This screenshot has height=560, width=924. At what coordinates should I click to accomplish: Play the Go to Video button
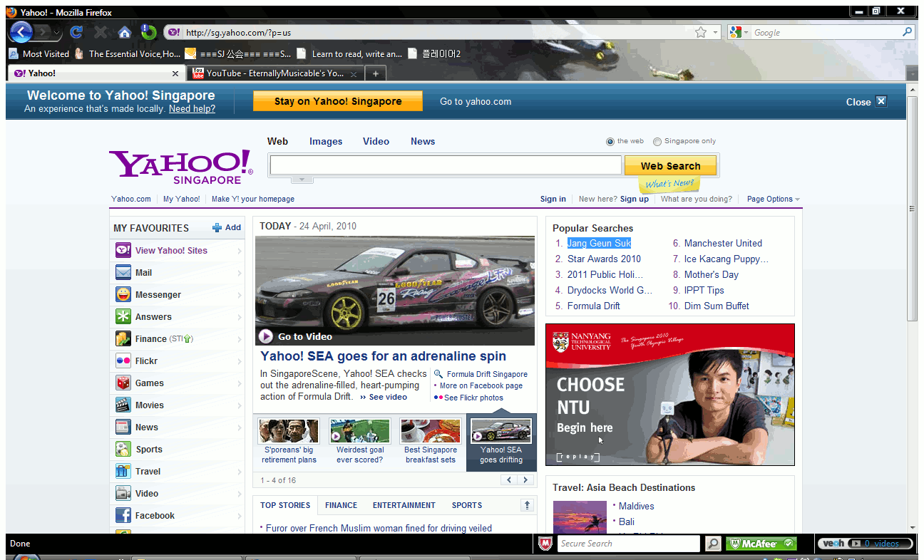tap(265, 336)
